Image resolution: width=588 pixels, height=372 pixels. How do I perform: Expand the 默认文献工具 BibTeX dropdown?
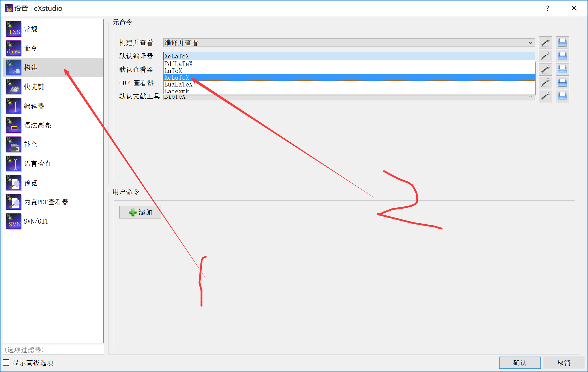(530, 97)
